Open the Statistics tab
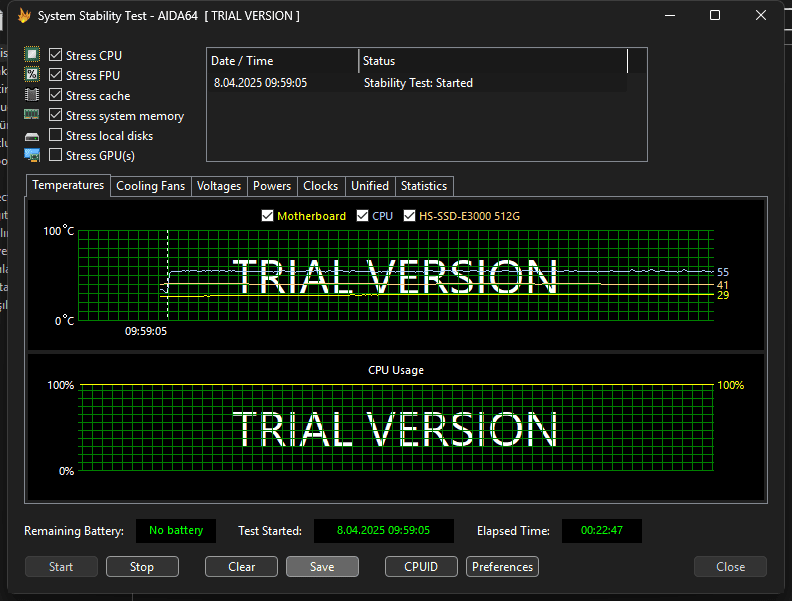This screenshot has width=792, height=601. click(424, 186)
